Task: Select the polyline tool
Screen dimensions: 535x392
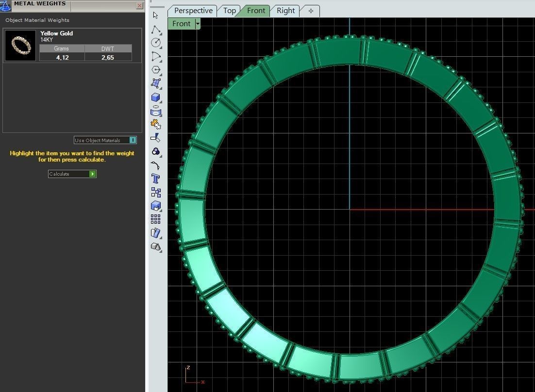Action: coord(156,30)
